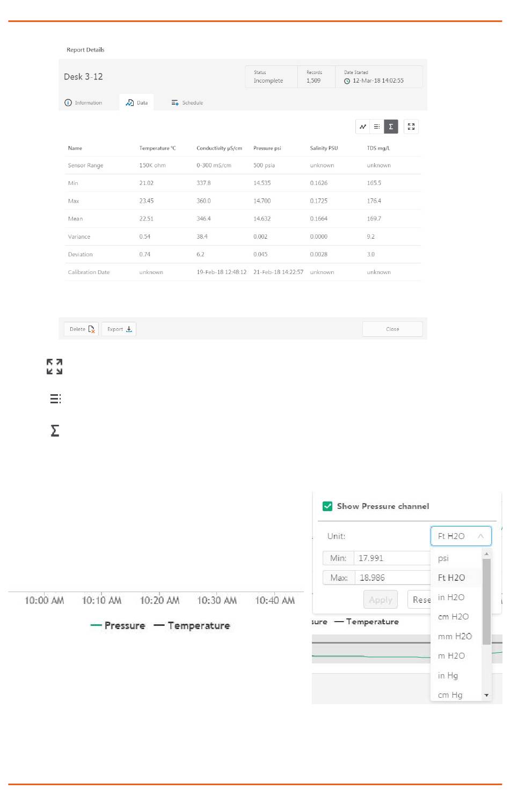Viewport: 510px width, 812px height.
Task: Click the Calibration Date row label
Action: tap(89, 272)
